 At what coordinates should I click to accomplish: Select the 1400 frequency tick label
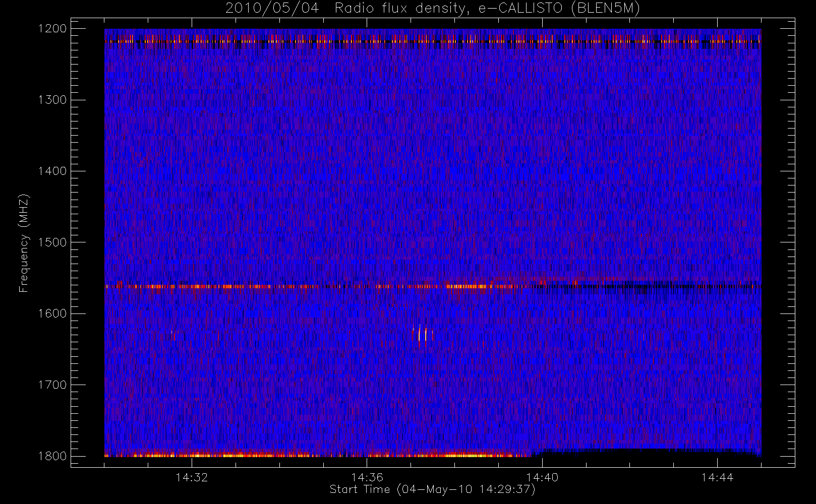52,171
